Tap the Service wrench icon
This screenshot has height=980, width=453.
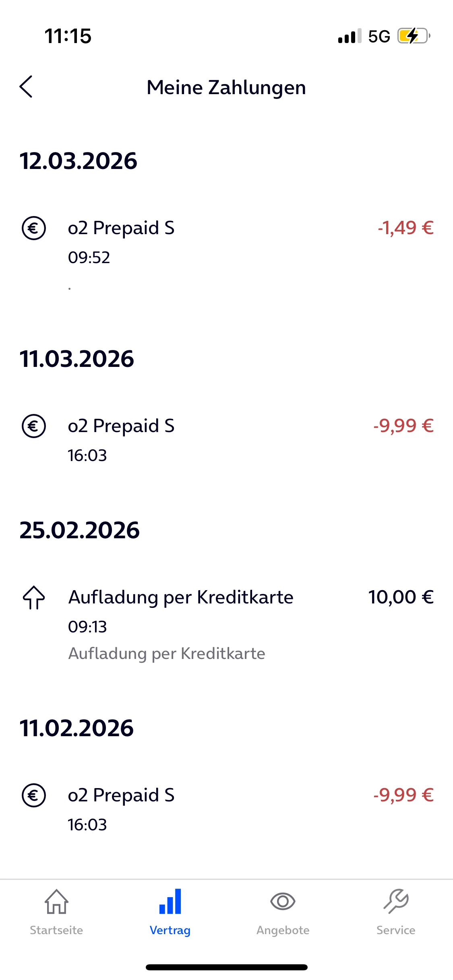[396, 902]
